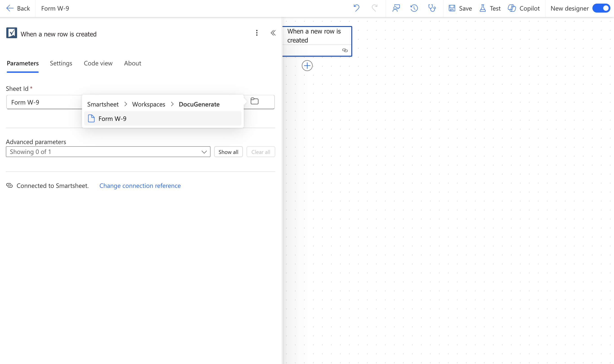This screenshot has width=614, height=364.
Task: Open the flow checker stethoscope icon
Action: [432, 8]
